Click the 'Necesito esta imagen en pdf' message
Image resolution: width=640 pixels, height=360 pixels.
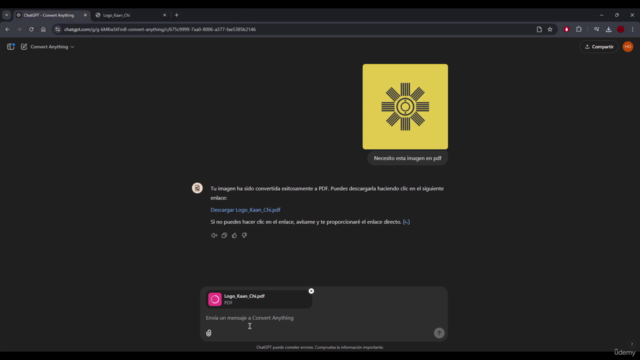(x=407, y=158)
